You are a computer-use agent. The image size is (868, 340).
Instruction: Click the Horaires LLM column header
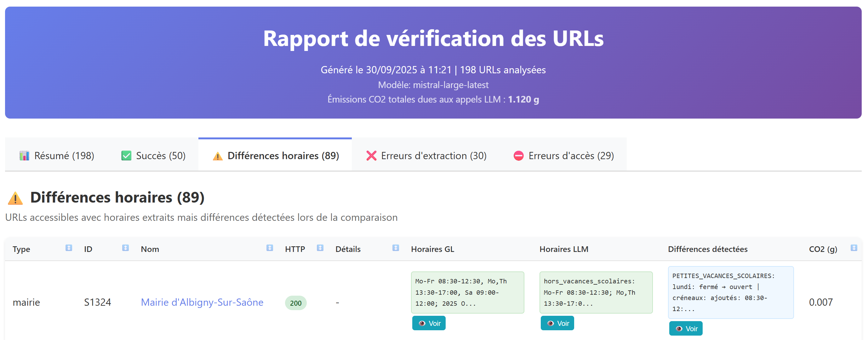tap(564, 249)
